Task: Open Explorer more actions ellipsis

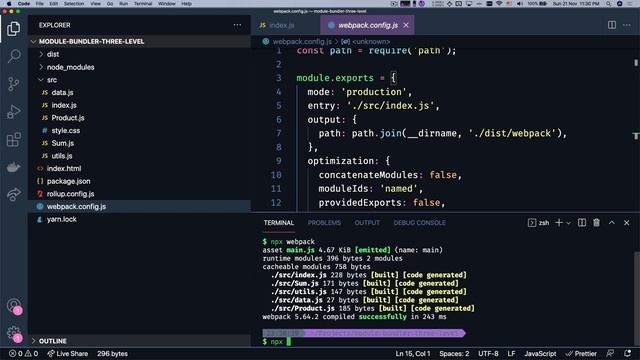Action: click(237, 25)
